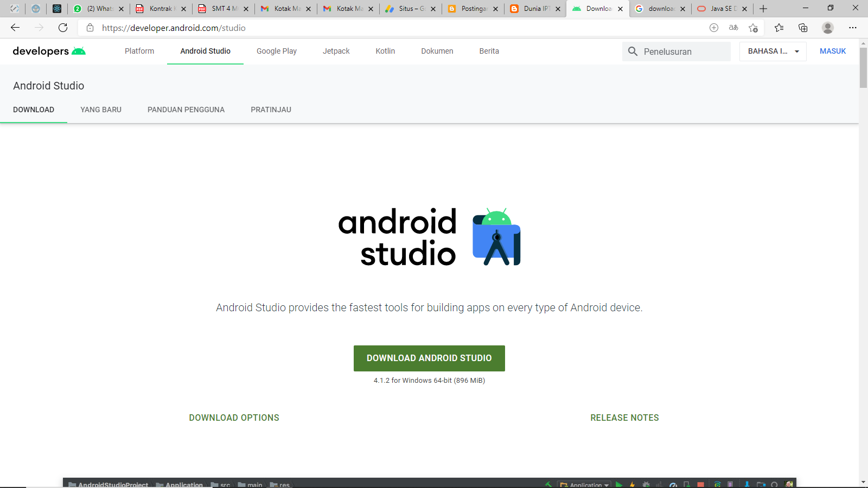Click the address bar URL
Image resolution: width=868 pixels, height=488 pixels.
point(174,28)
